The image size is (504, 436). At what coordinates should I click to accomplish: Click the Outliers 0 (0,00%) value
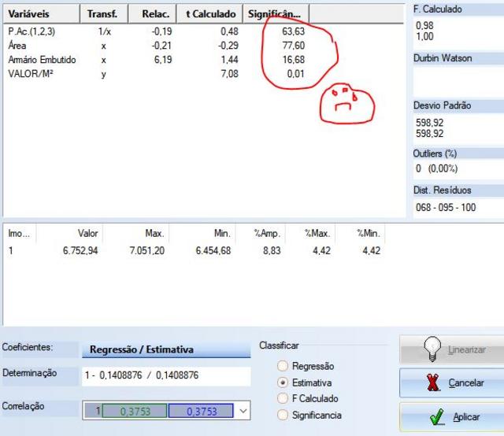[436, 168]
